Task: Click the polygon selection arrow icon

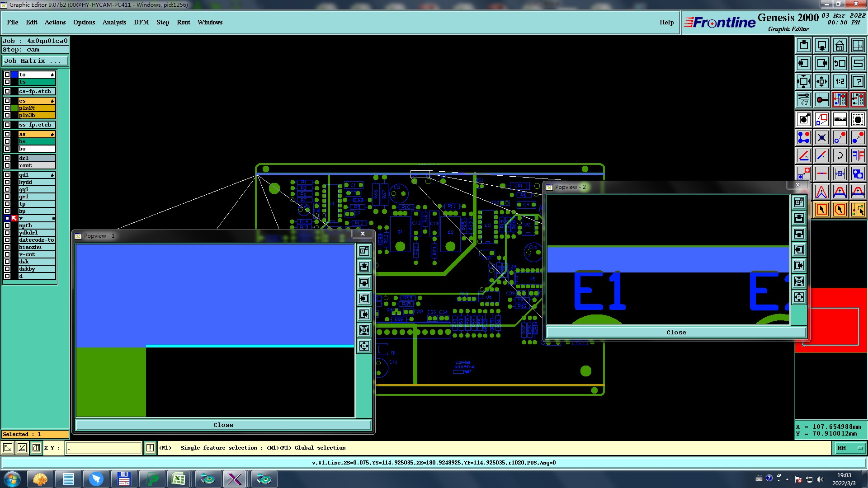Action: tap(840, 210)
